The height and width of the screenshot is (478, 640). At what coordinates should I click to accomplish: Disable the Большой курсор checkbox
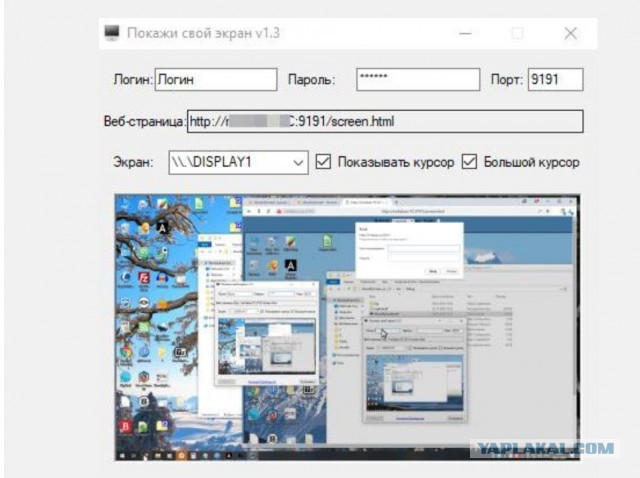(x=469, y=162)
